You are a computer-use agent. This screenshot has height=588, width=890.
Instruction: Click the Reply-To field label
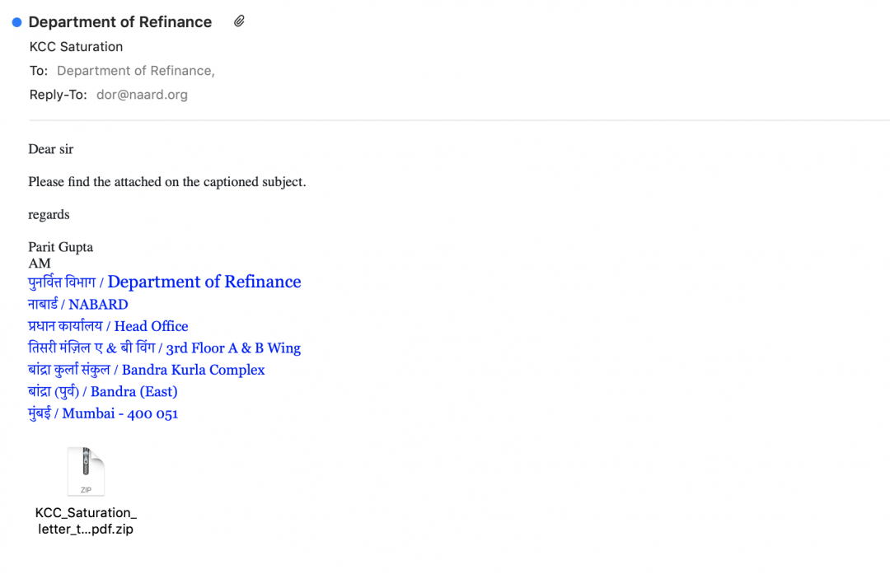(58, 95)
